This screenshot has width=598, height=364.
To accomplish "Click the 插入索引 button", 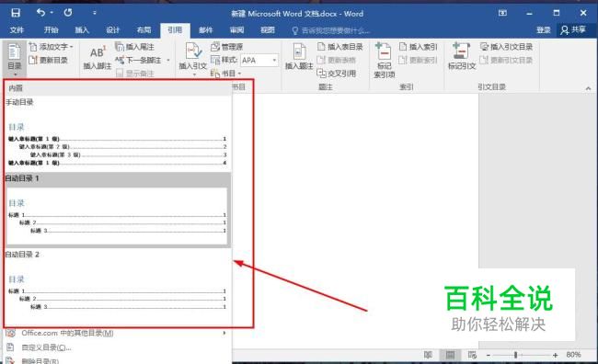I will pos(419,47).
